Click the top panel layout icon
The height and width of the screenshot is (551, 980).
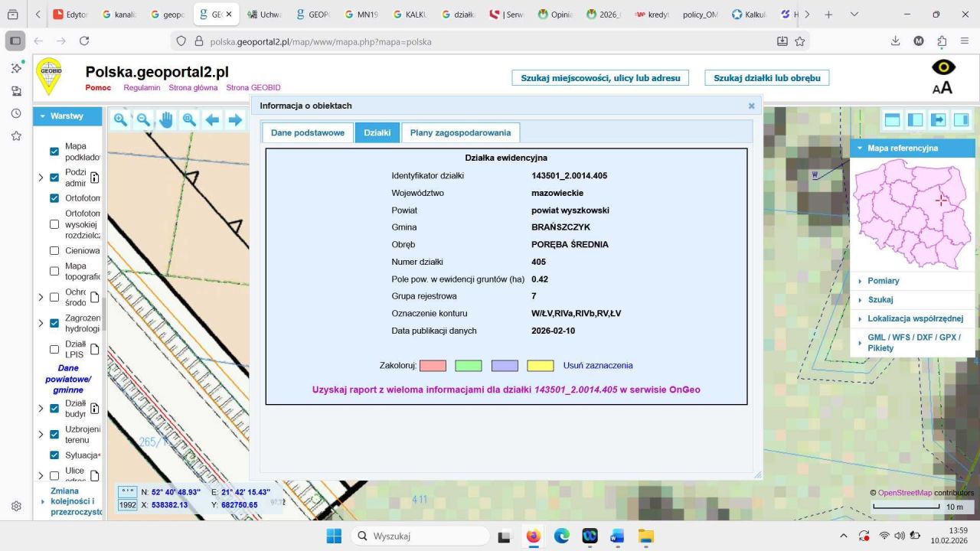point(892,119)
